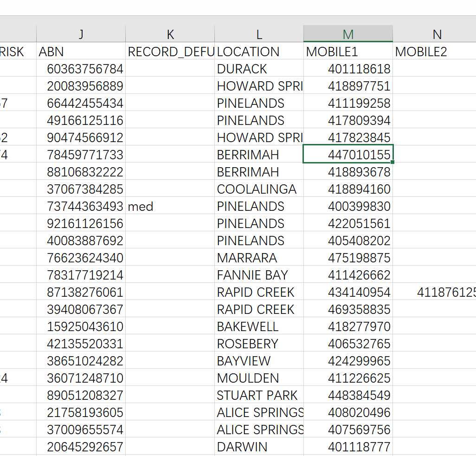
Task: Select location cell BAYVIEW
Action: [259, 360]
